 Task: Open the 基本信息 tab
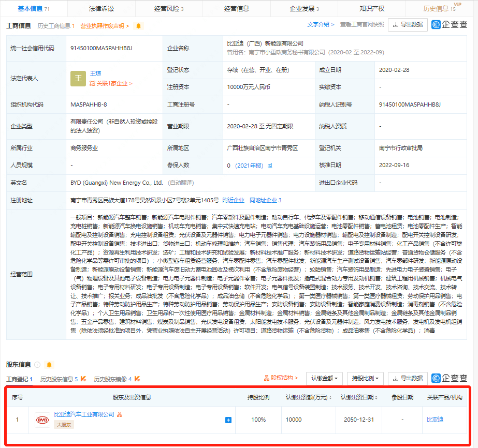(x=34, y=8)
